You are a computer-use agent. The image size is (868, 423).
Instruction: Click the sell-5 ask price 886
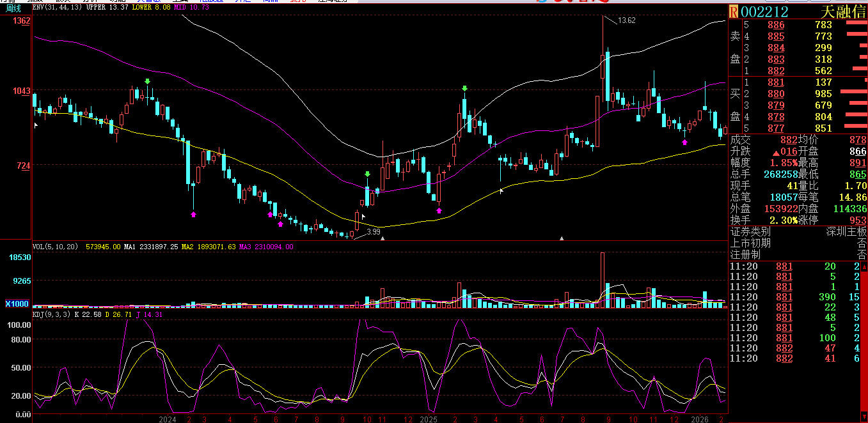coord(776,25)
